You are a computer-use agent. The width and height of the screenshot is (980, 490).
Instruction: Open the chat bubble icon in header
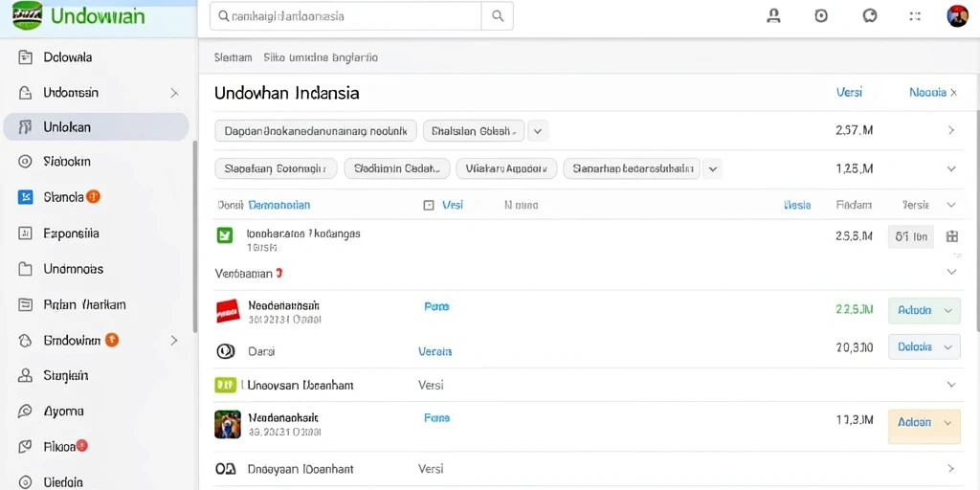[x=869, y=16]
